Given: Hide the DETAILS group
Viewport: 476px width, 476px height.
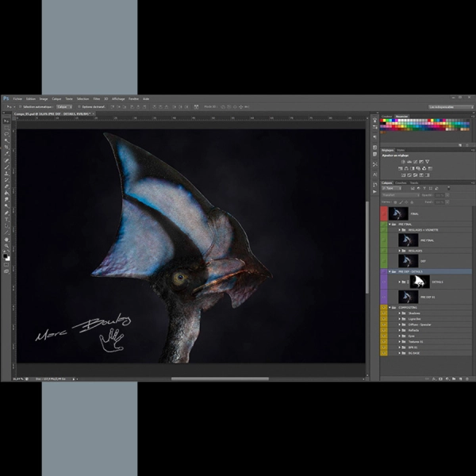Looking at the screenshot, I should pyautogui.click(x=384, y=282).
